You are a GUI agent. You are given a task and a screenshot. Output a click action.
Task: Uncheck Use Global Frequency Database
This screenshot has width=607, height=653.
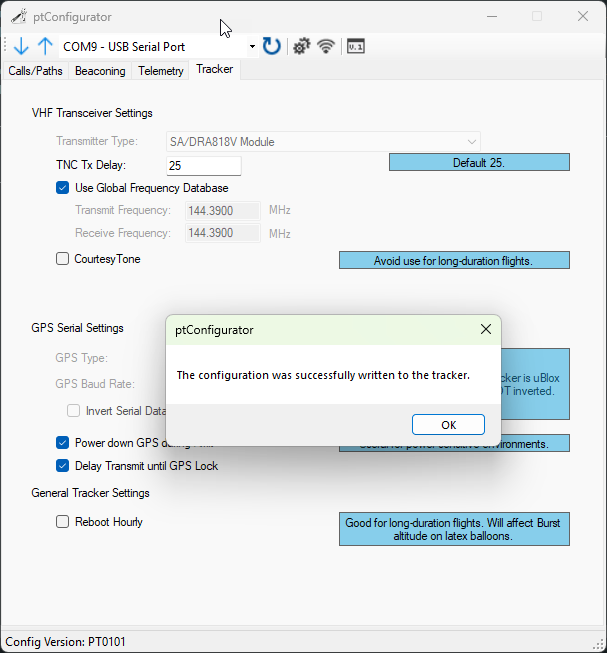[63, 188]
